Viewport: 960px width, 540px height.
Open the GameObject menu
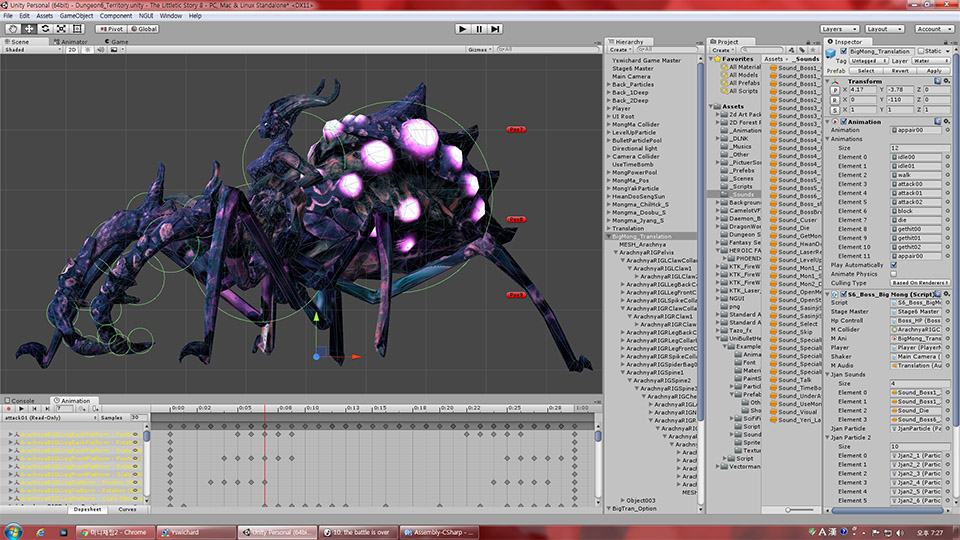[x=77, y=16]
